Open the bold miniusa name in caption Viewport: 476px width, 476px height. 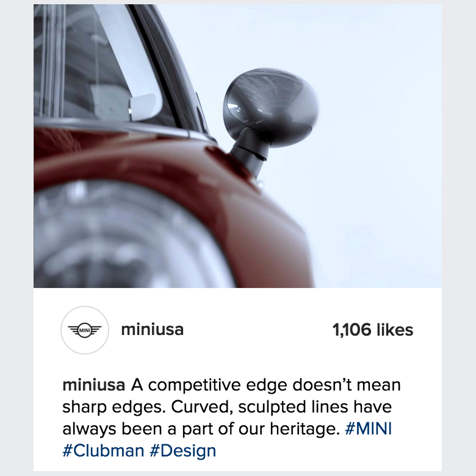pyautogui.click(x=94, y=385)
